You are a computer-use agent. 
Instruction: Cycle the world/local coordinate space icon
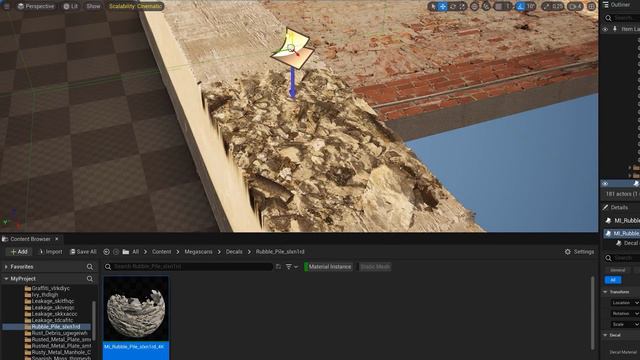point(474,6)
